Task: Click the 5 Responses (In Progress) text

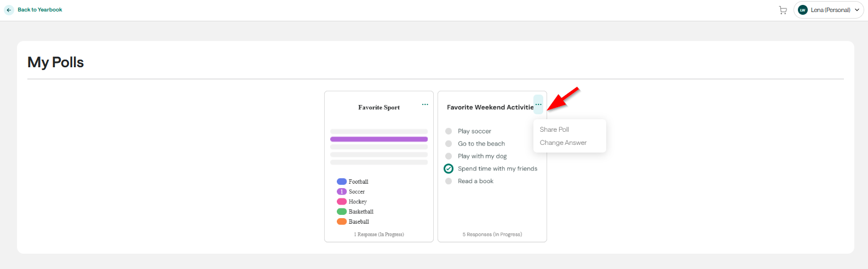Action: coord(492,235)
